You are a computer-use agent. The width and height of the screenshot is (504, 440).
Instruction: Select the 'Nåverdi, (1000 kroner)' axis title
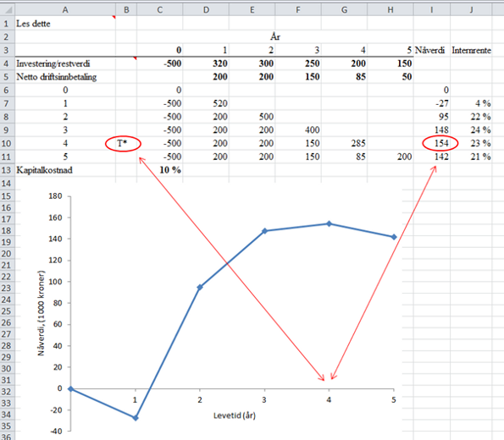[41, 313]
